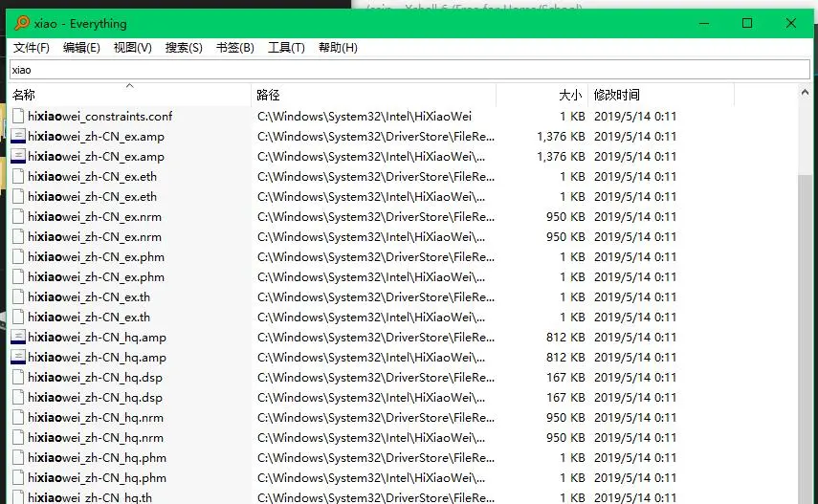818x504 pixels.
Task: Click modified date in hq.dsp DriverStore row
Action: (635, 377)
